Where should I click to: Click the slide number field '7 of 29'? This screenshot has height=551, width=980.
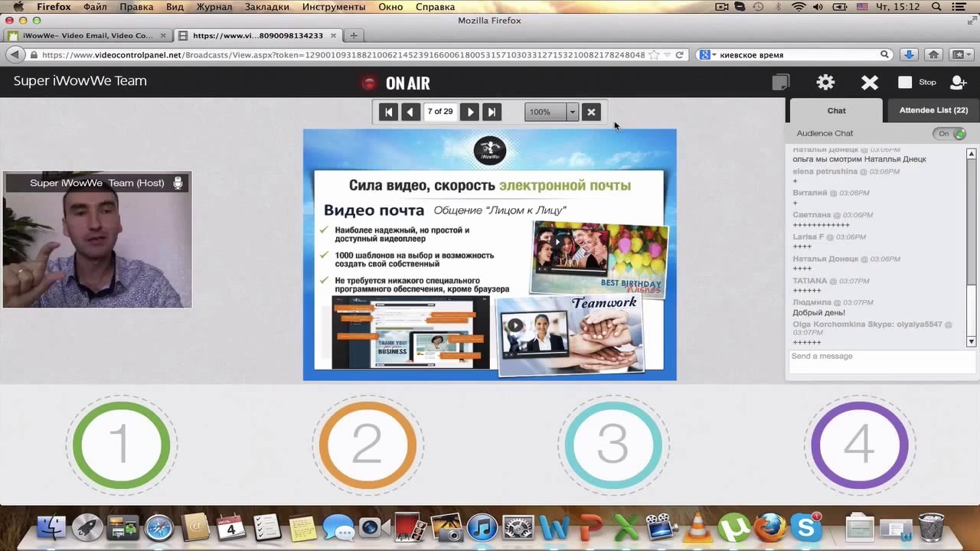click(x=440, y=112)
